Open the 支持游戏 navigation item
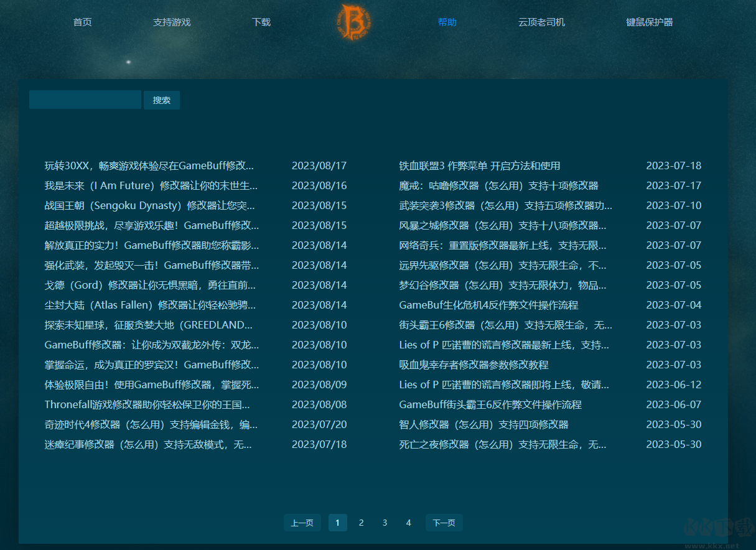The image size is (756, 550). pyautogui.click(x=171, y=22)
